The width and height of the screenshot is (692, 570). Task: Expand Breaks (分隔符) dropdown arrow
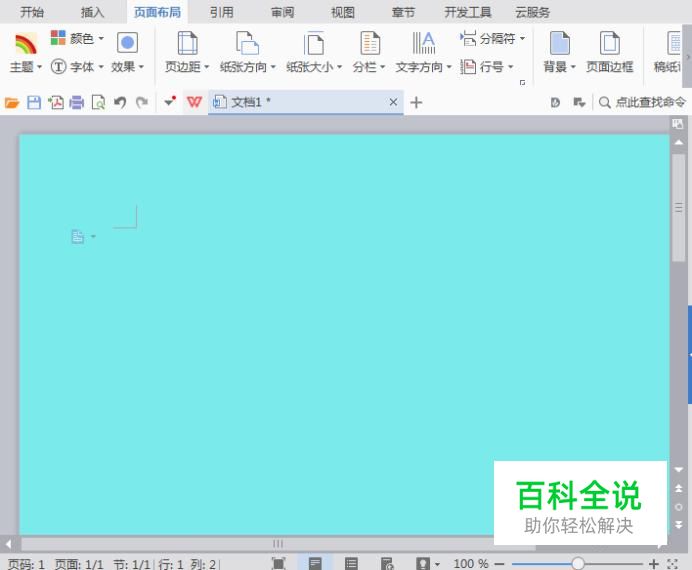coord(523,38)
